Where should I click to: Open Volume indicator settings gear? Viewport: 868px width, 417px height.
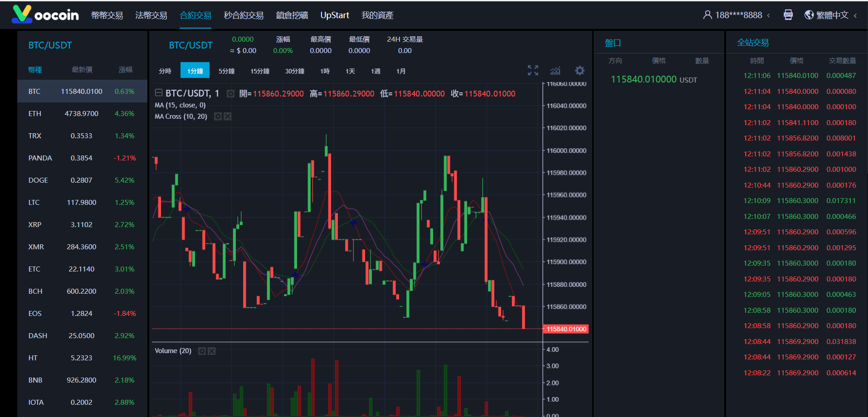[202, 351]
